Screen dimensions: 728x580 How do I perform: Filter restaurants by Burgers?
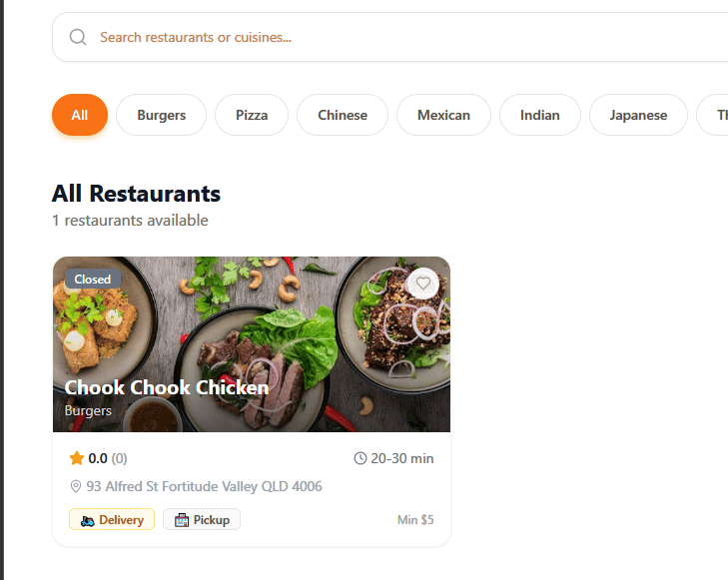(x=161, y=115)
